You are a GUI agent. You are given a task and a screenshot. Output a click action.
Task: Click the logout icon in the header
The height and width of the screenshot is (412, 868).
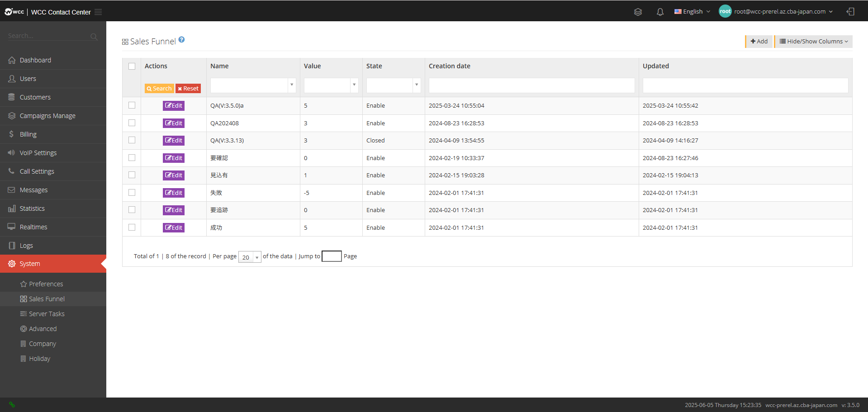(x=850, y=12)
